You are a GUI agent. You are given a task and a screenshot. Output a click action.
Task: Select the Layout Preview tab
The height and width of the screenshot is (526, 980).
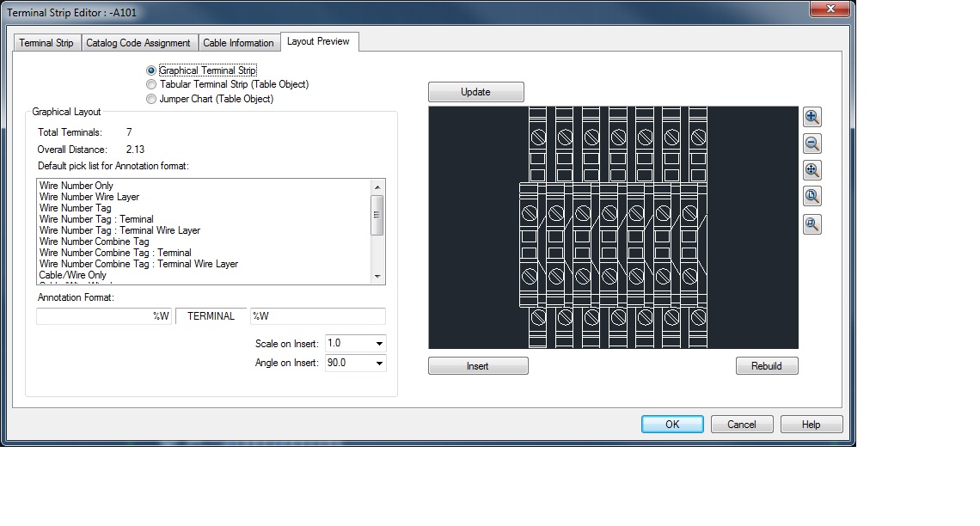318,41
